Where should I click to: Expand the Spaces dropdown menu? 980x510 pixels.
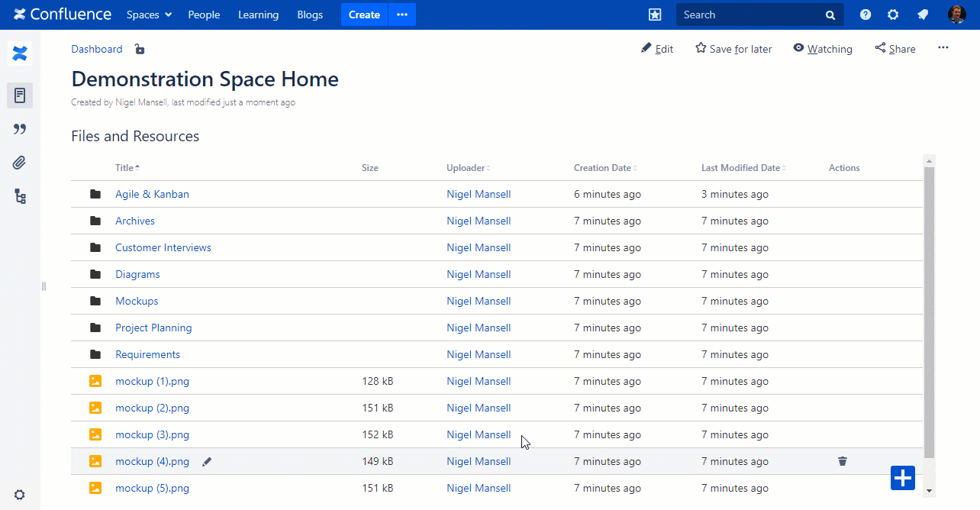tap(149, 15)
